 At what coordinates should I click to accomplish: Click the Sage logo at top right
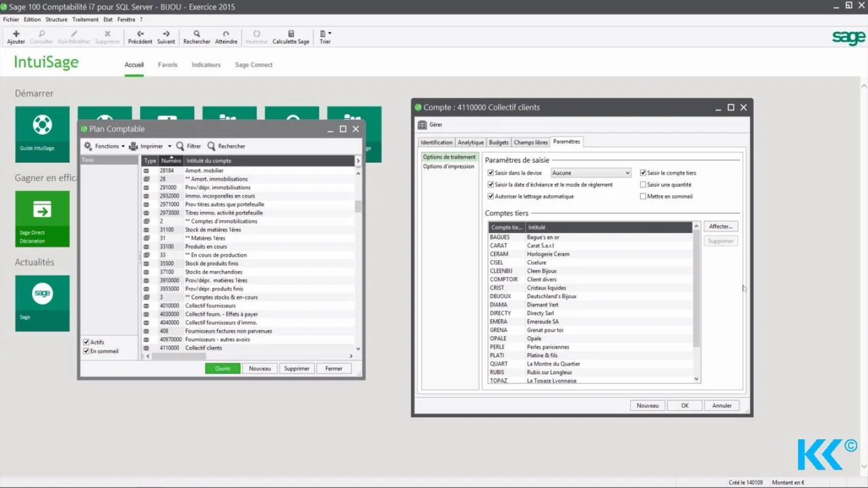point(848,38)
